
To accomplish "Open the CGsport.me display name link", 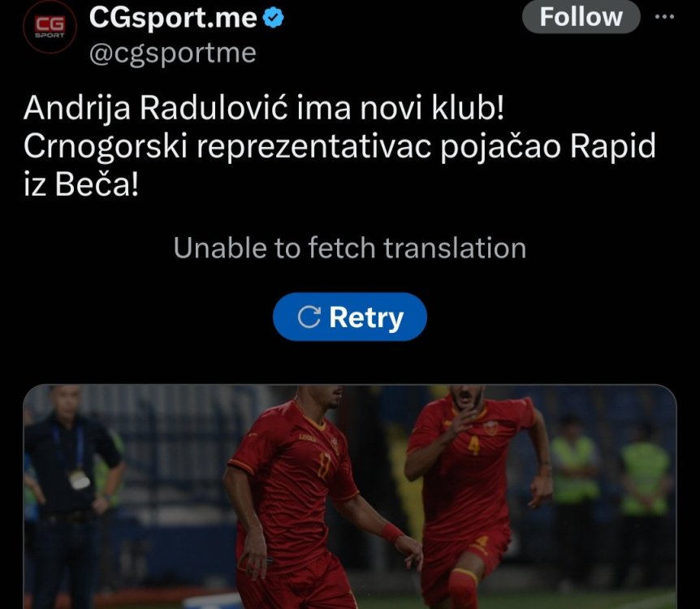I will pyautogui.click(x=173, y=17).
